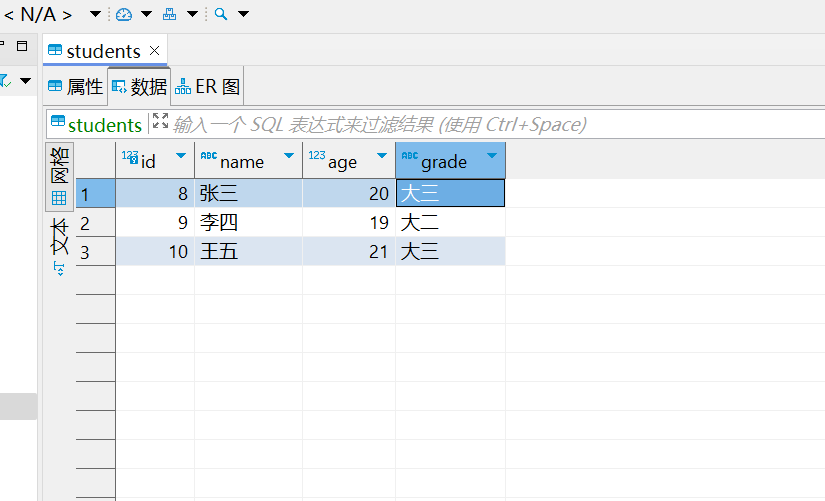Switch to the 属性 tab

click(x=75, y=86)
